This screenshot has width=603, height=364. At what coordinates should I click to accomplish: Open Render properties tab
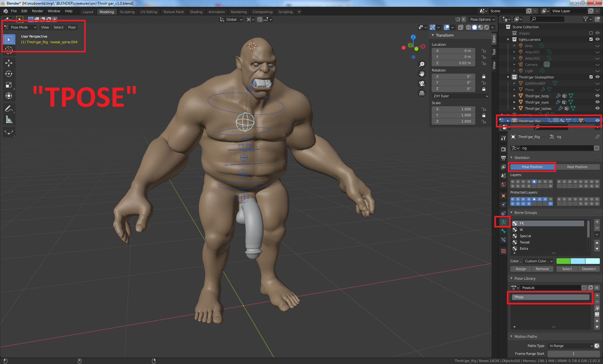(503, 149)
